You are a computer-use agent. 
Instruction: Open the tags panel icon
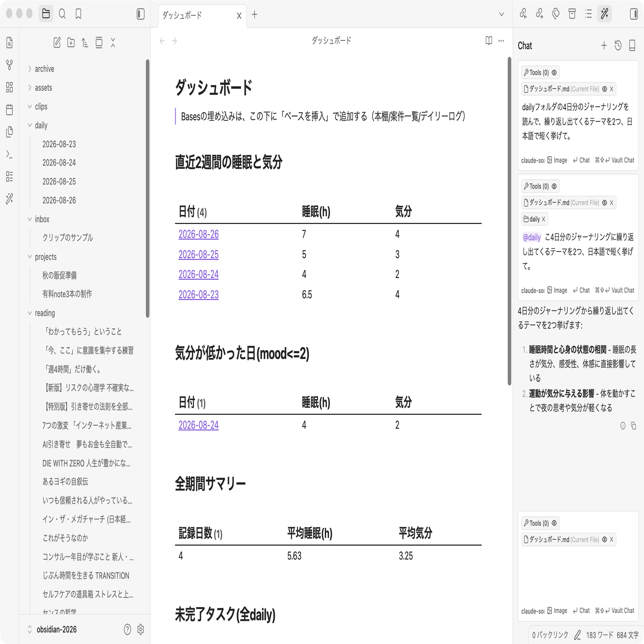[556, 14]
